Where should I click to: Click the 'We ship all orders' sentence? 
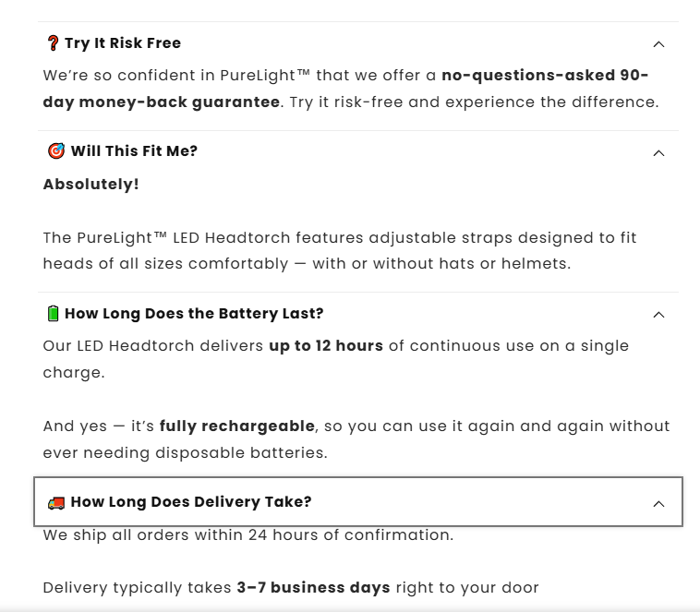tap(247, 535)
